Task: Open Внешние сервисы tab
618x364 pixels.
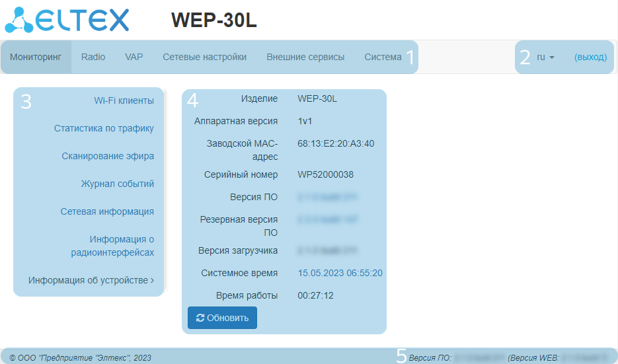Action: tap(305, 57)
